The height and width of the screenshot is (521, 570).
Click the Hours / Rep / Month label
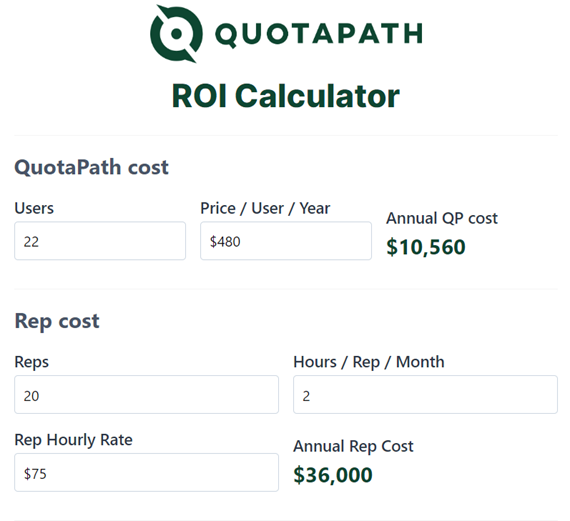tap(369, 362)
